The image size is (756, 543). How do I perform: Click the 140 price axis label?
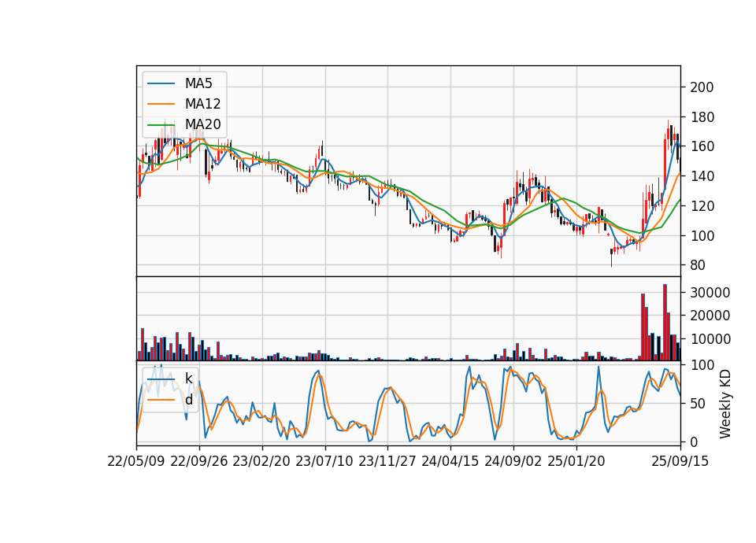coord(702,176)
